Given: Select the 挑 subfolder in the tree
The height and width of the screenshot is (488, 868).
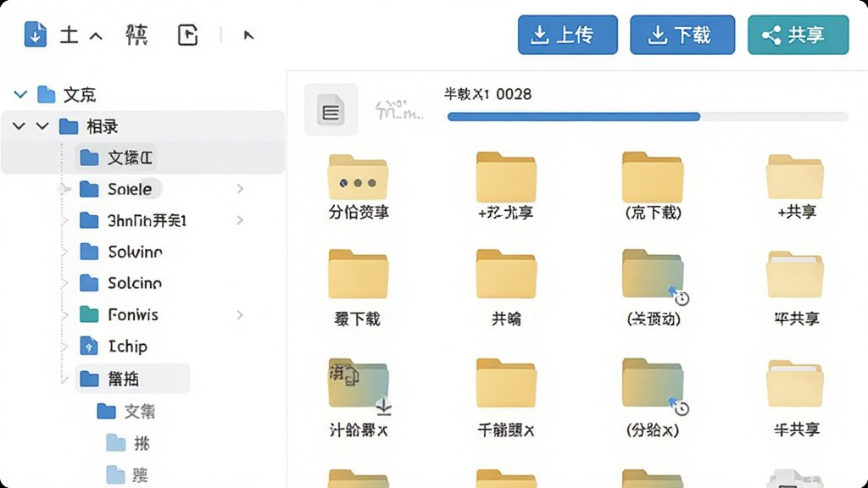Looking at the screenshot, I should [x=128, y=442].
